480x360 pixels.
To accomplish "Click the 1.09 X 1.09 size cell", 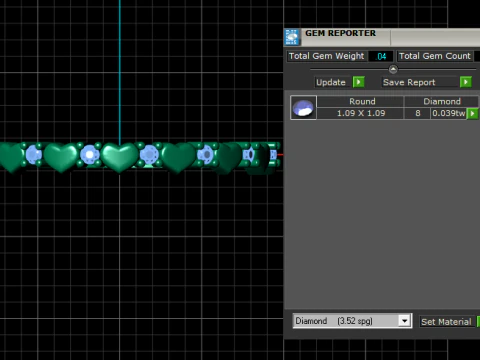I will [x=361, y=113].
